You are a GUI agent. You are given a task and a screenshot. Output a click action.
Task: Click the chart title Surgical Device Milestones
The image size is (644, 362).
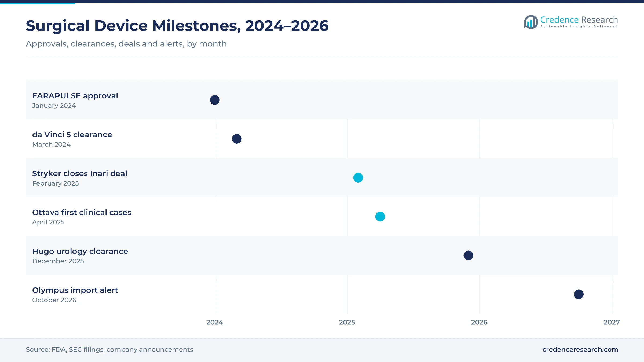coord(177,26)
